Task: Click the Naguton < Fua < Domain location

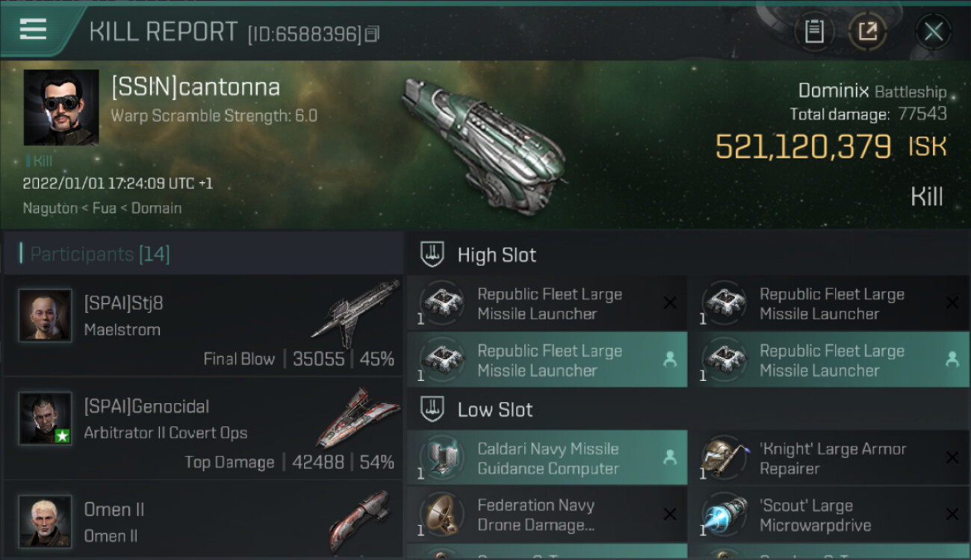Action: pos(102,208)
